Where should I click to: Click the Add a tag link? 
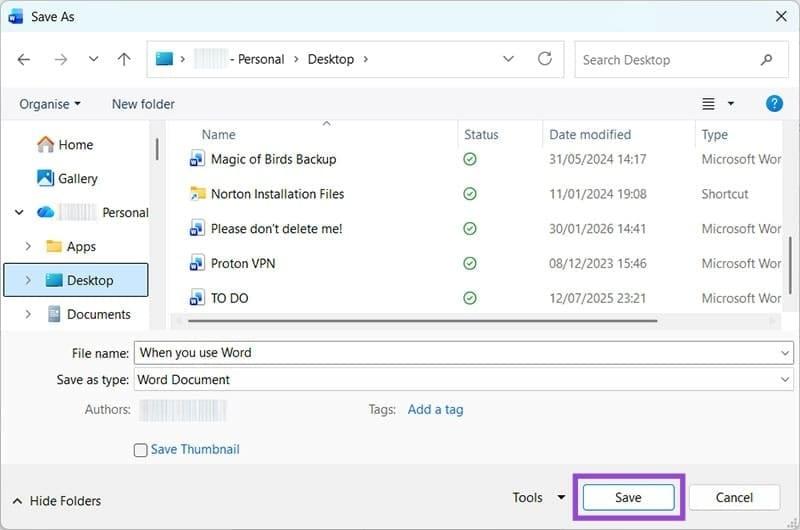click(x=435, y=409)
